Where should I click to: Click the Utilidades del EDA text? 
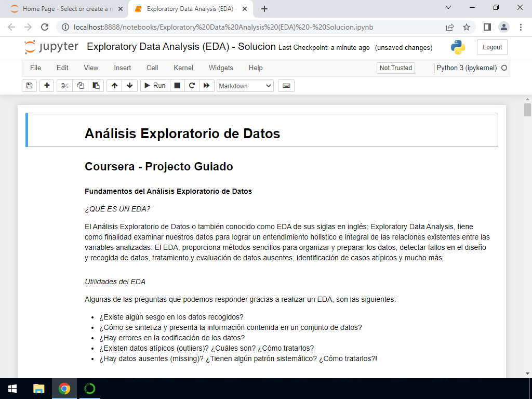115,282
